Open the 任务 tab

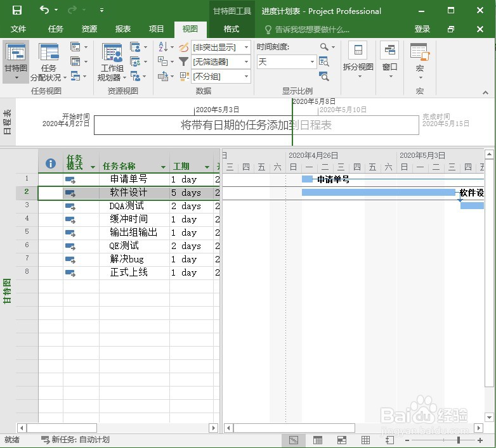coord(56,29)
